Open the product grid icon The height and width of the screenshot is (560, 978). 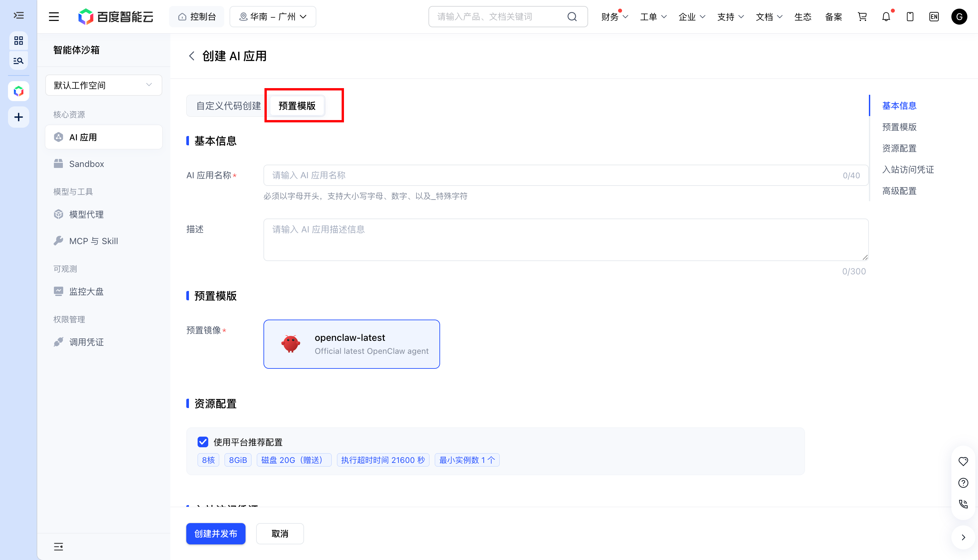coord(19,40)
